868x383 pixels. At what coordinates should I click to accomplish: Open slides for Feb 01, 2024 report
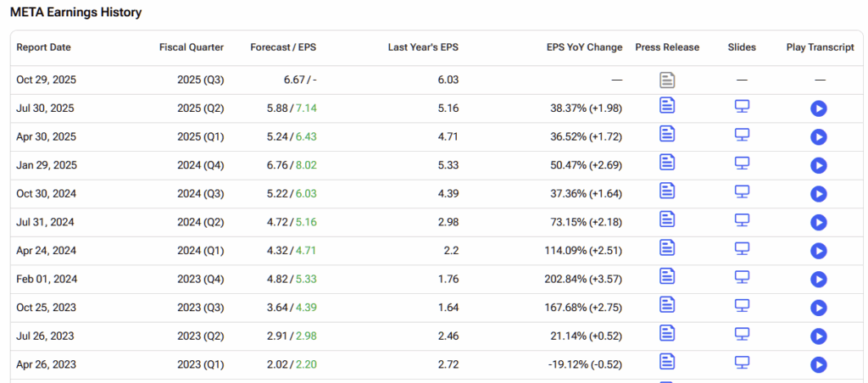[x=742, y=277]
